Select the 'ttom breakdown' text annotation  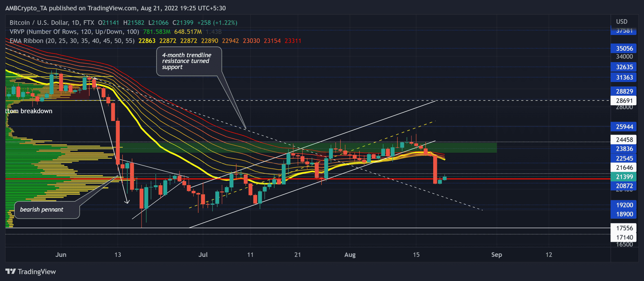[29, 111]
